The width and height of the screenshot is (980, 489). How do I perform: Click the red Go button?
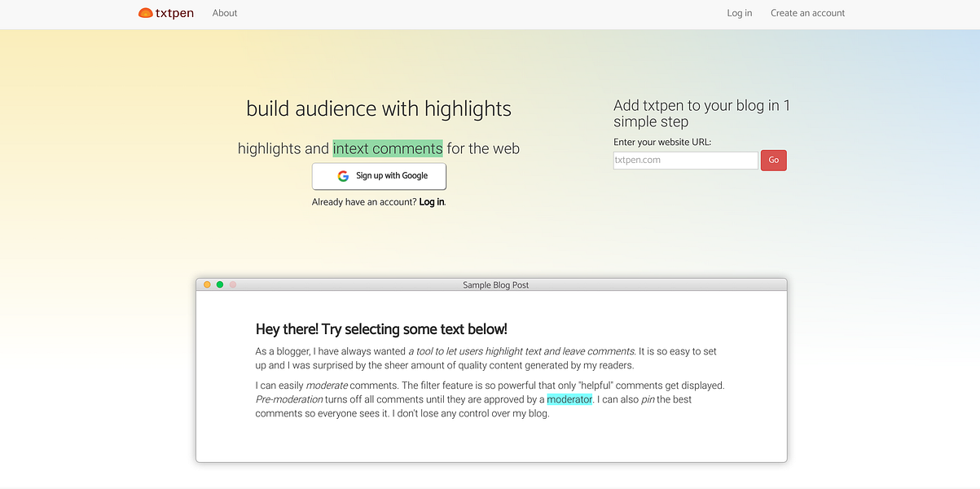(773, 161)
